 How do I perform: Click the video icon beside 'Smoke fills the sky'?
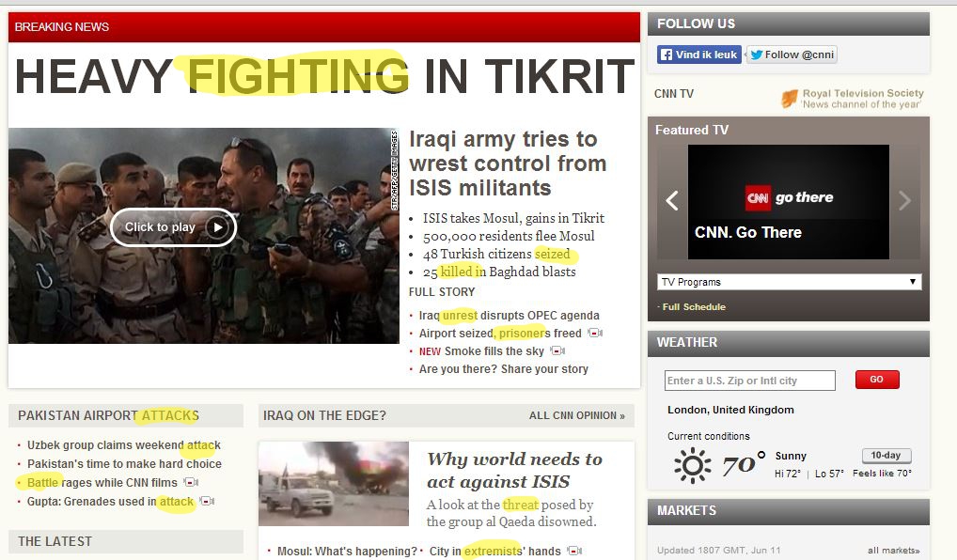[557, 350]
